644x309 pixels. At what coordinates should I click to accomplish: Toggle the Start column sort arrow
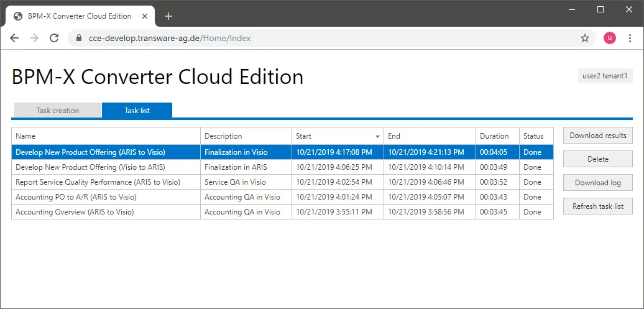point(377,136)
